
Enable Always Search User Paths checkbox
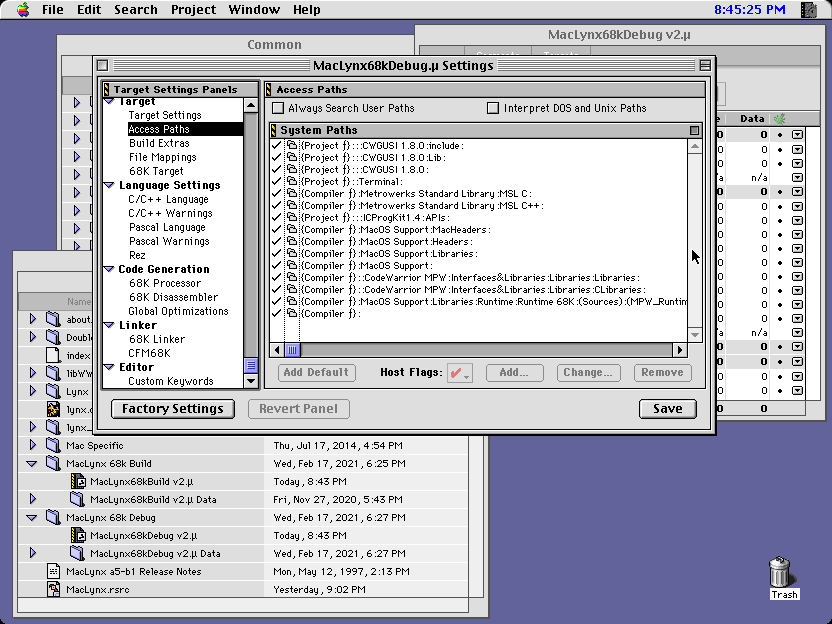278,108
